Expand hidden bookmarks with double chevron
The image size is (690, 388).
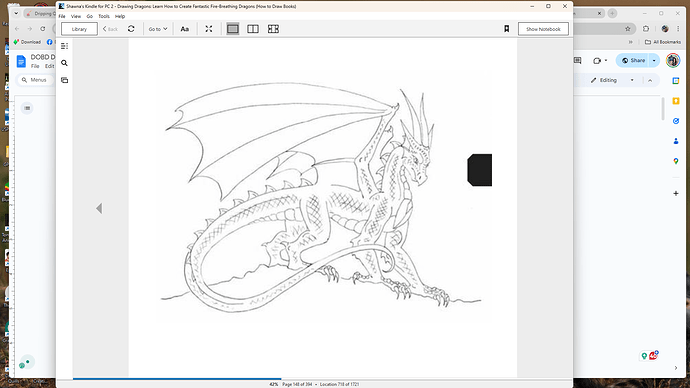tap(631, 42)
